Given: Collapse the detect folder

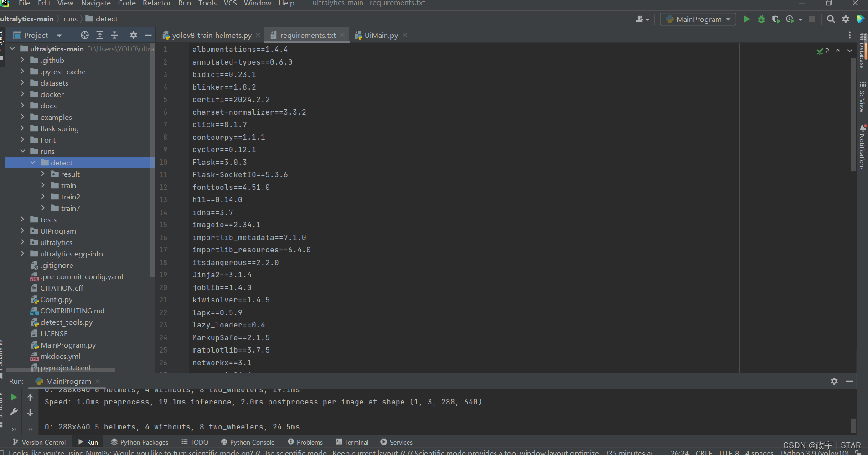Looking at the screenshot, I should pos(33,163).
